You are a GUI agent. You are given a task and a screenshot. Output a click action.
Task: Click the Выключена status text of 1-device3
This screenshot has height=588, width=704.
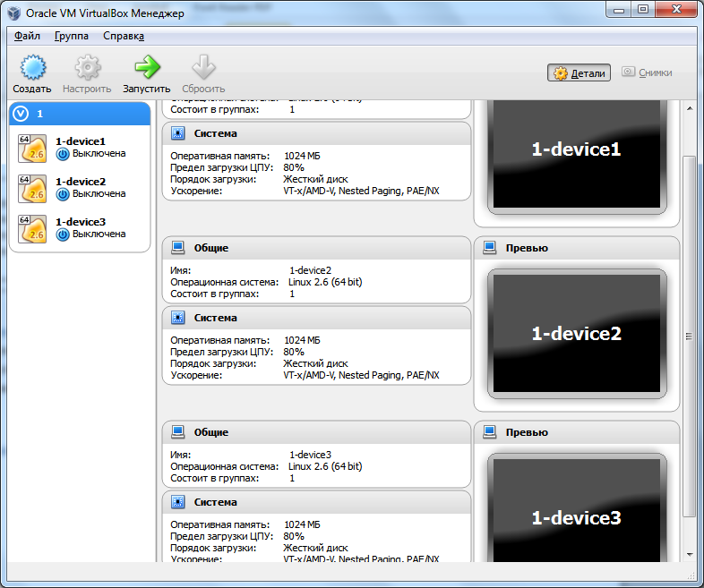[x=99, y=234]
